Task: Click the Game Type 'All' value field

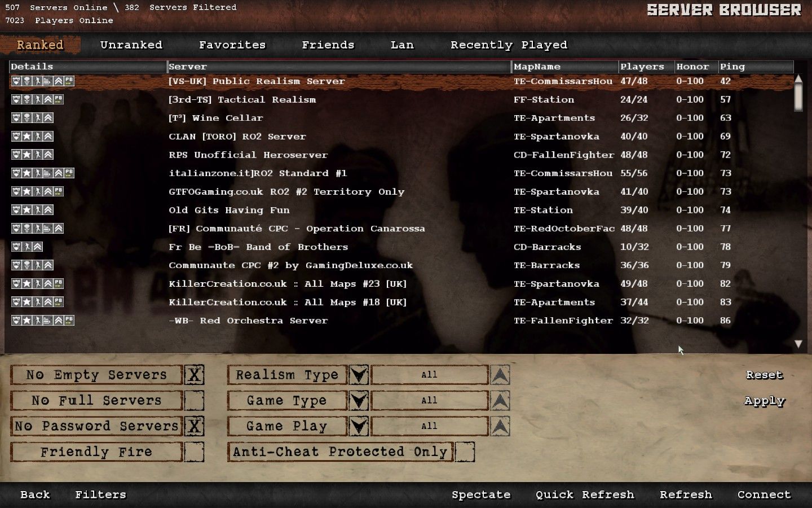Action: pyautogui.click(x=429, y=401)
